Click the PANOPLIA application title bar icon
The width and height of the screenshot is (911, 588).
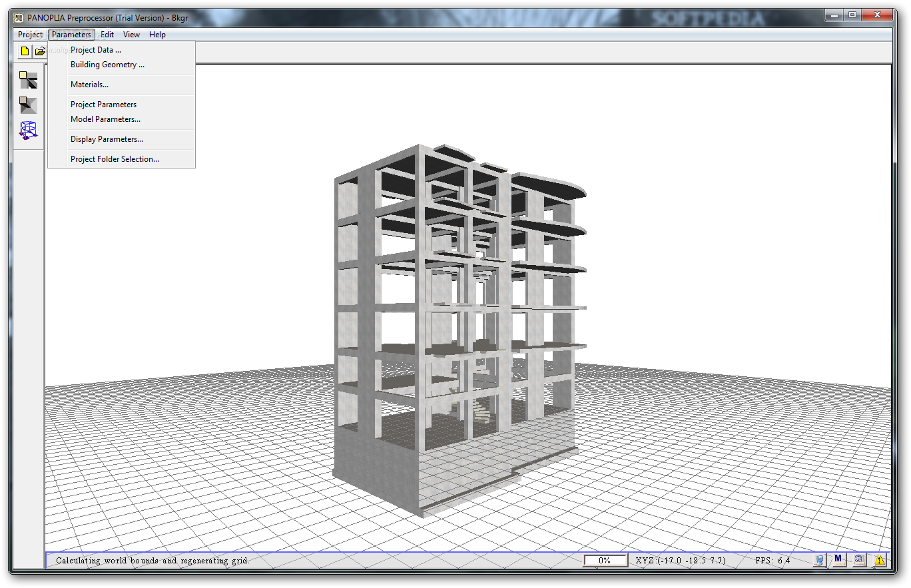[19, 18]
